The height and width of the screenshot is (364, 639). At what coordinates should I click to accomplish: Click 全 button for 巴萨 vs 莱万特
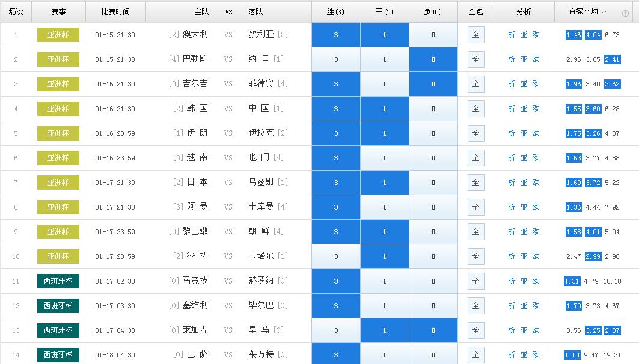point(475,354)
